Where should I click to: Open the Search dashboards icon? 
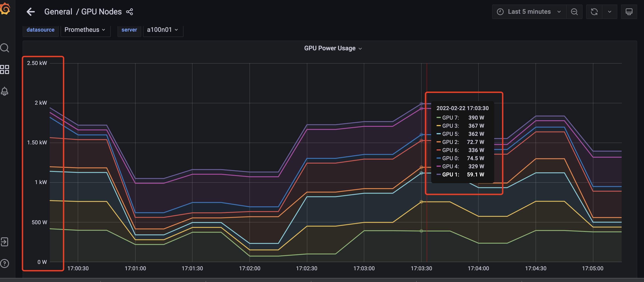click(x=5, y=48)
